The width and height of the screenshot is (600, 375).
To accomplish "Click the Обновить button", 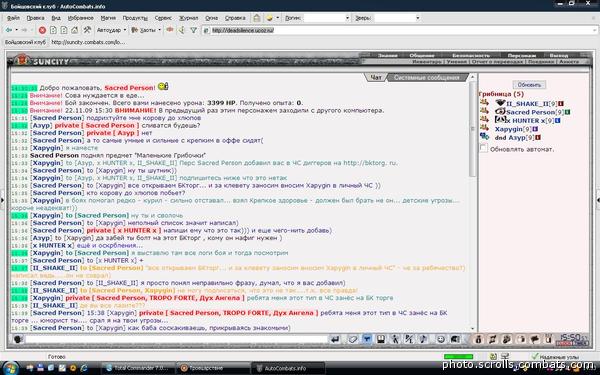I will (529, 85).
